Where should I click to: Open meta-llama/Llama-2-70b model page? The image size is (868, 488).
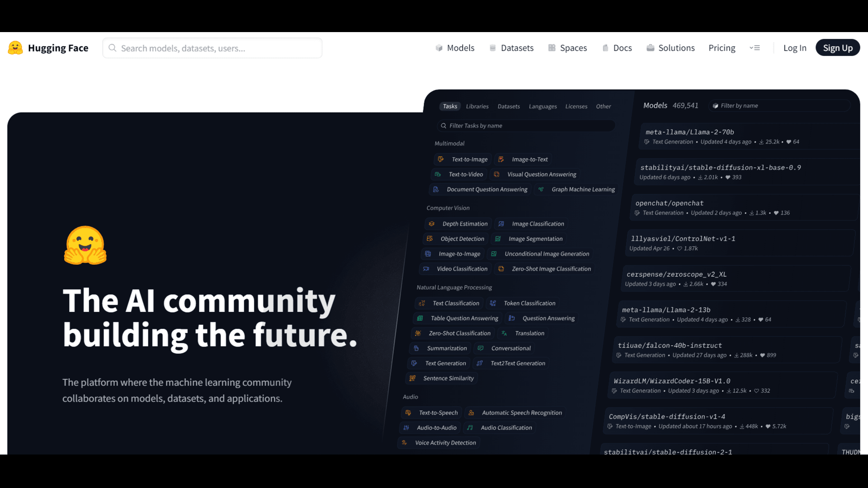pyautogui.click(x=690, y=131)
